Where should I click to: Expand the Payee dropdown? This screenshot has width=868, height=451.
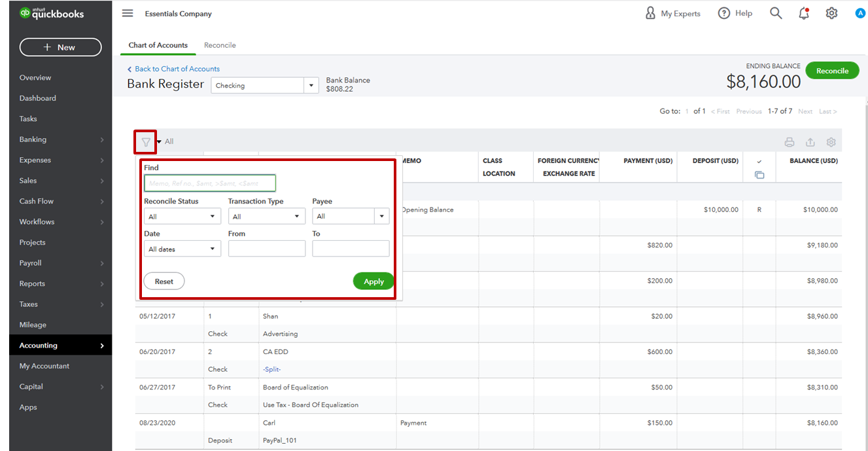coord(381,216)
